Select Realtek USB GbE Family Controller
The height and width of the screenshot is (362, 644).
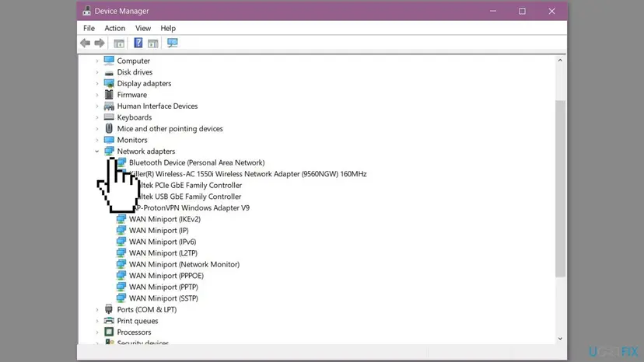coord(191,197)
